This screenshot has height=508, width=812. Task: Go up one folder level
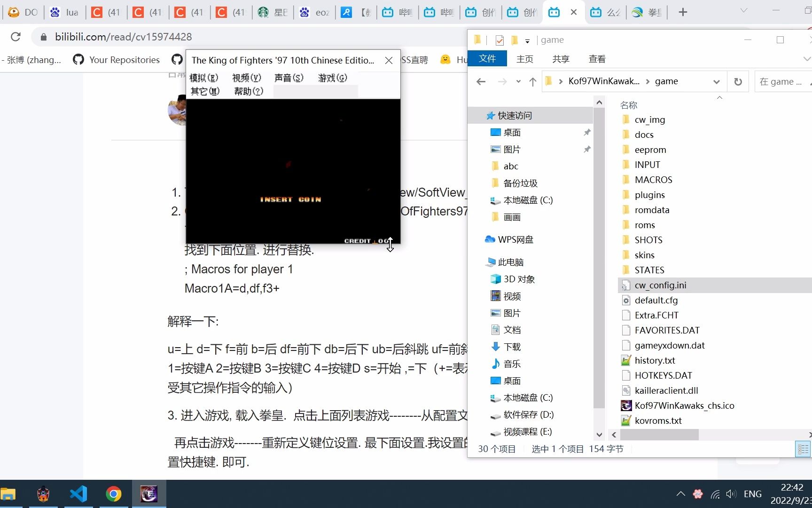coord(532,81)
